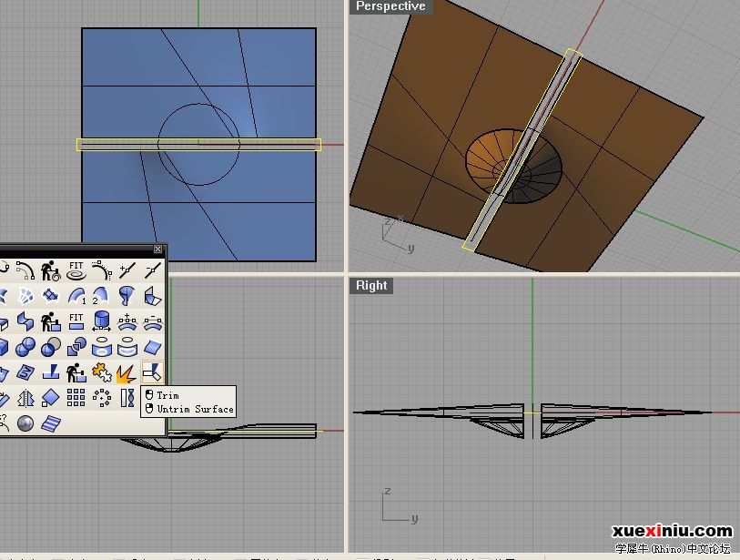The image size is (740, 560).
Task: Click the Perspective viewport title
Action: click(x=390, y=6)
